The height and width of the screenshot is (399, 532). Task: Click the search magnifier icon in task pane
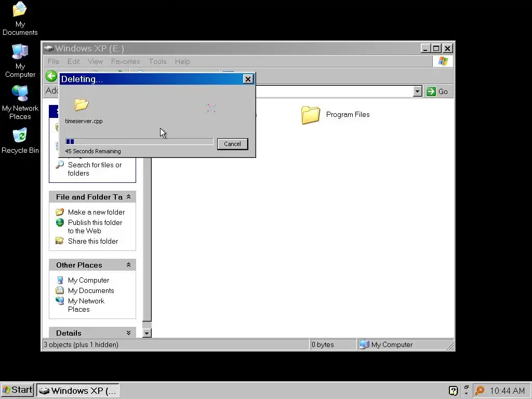click(60, 165)
